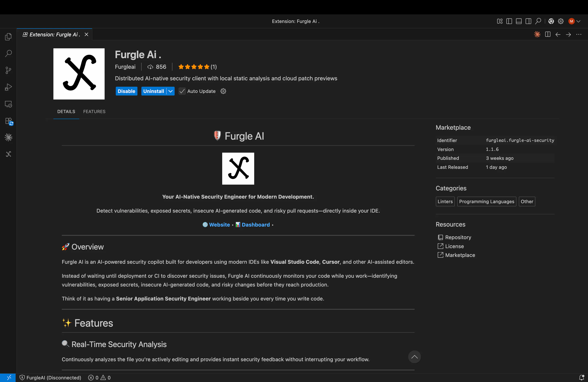The width and height of the screenshot is (588, 382).
Task: Split the editor to the right
Action: pos(548,34)
